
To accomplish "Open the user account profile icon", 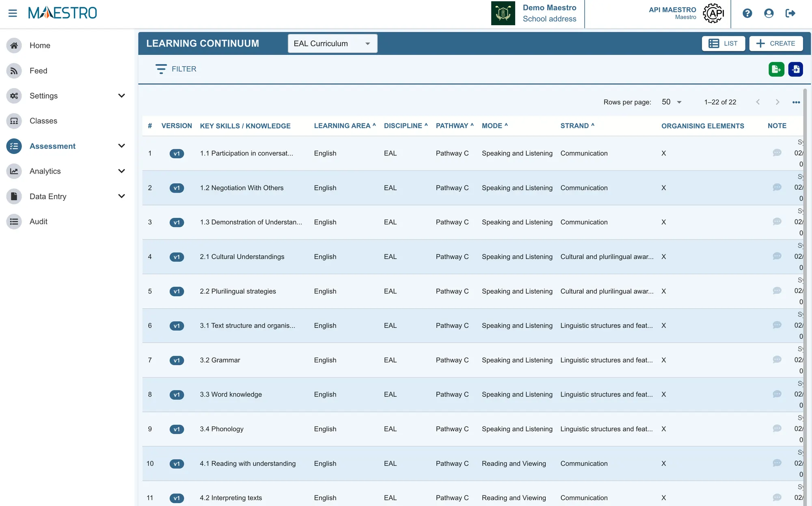I will click(x=769, y=13).
